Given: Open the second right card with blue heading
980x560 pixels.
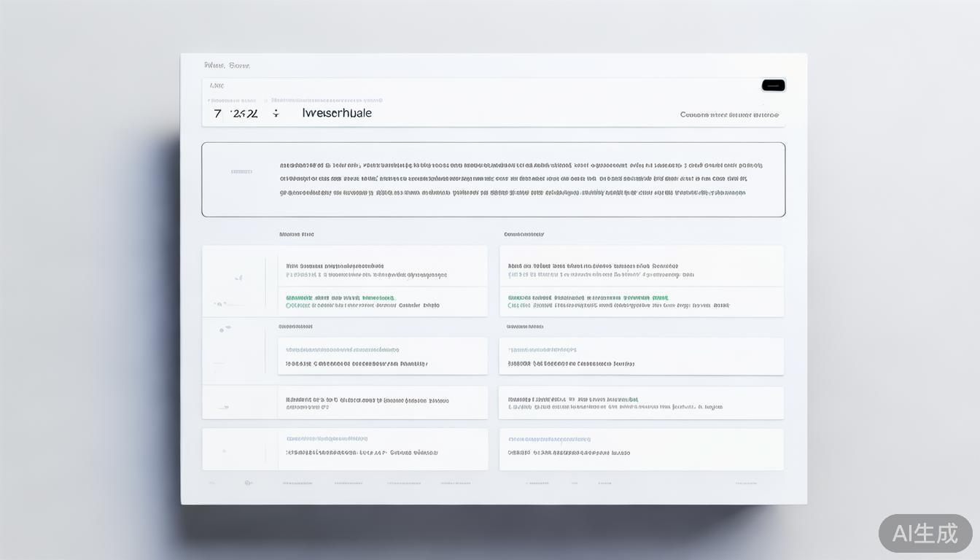Looking at the screenshot, I should (x=641, y=356).
